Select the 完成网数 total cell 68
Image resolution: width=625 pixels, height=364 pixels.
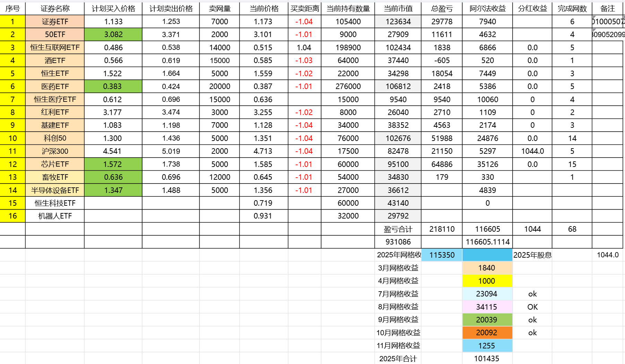click(572, 229)
